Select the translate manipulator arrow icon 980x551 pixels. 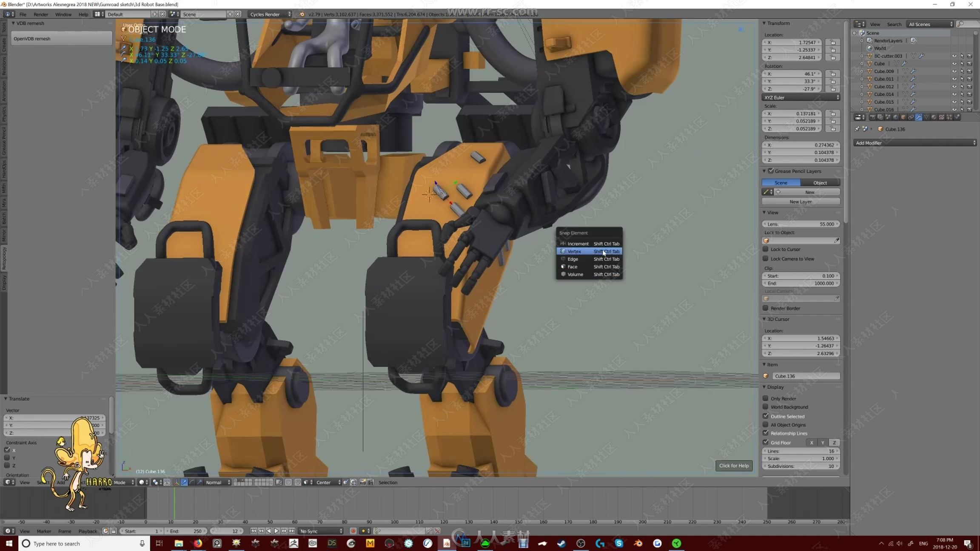coord(184,482)
